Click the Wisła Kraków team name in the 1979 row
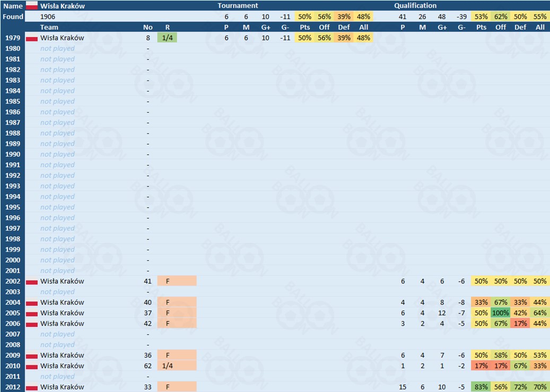This screenshot has height=392, width=550. [62, 38]
